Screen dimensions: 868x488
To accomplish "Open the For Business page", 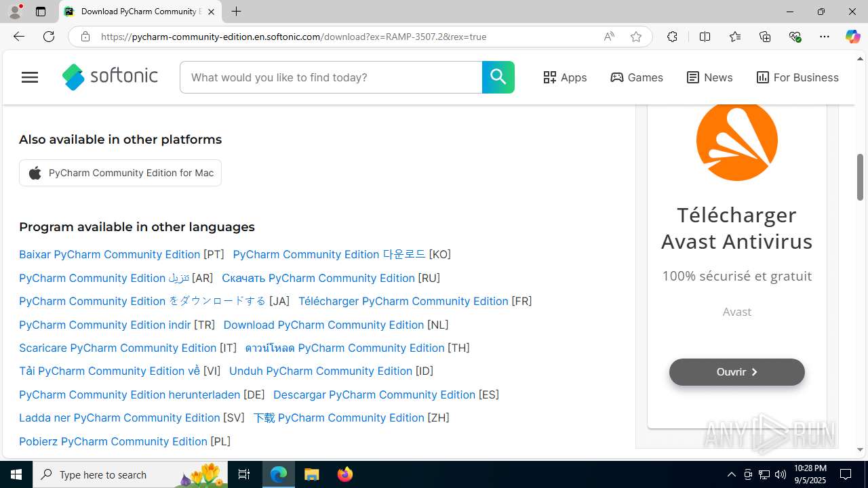I will coord(797,77).
